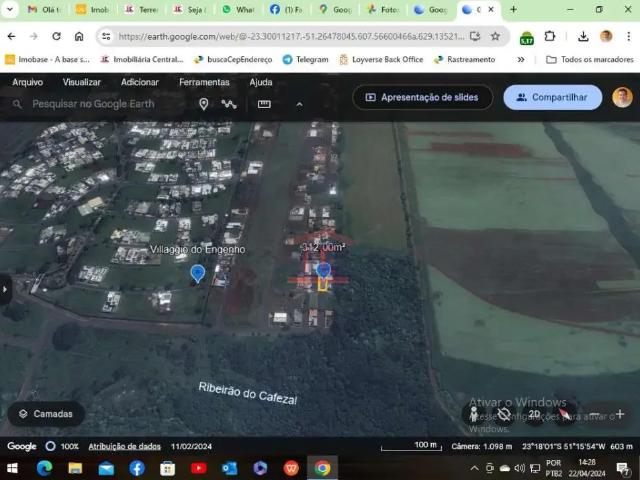The image size is (640, 480).
Task: Open the Camadas layers panel
Action: tap(46, 414)
